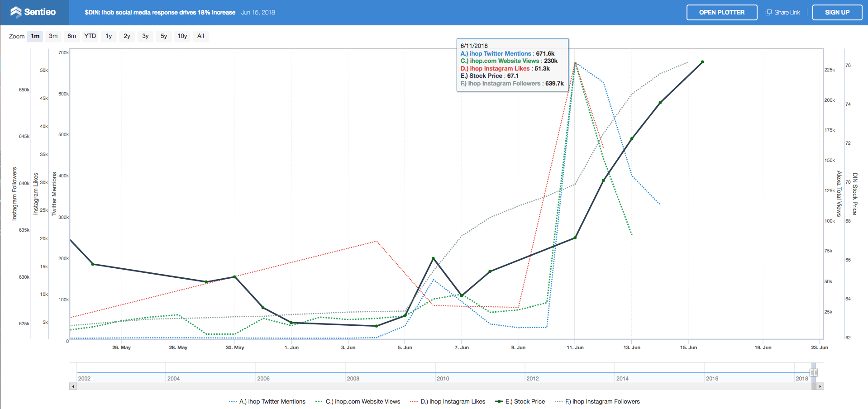
Task: Click the 'Twitter Mentions' axis title
Action: pyautogui.click(x=54, y=194)
